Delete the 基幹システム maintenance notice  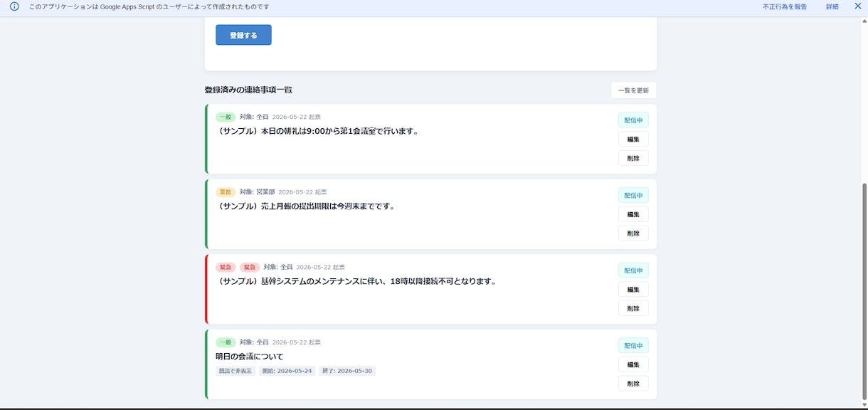pyautogui.click(x=633, y=308)
